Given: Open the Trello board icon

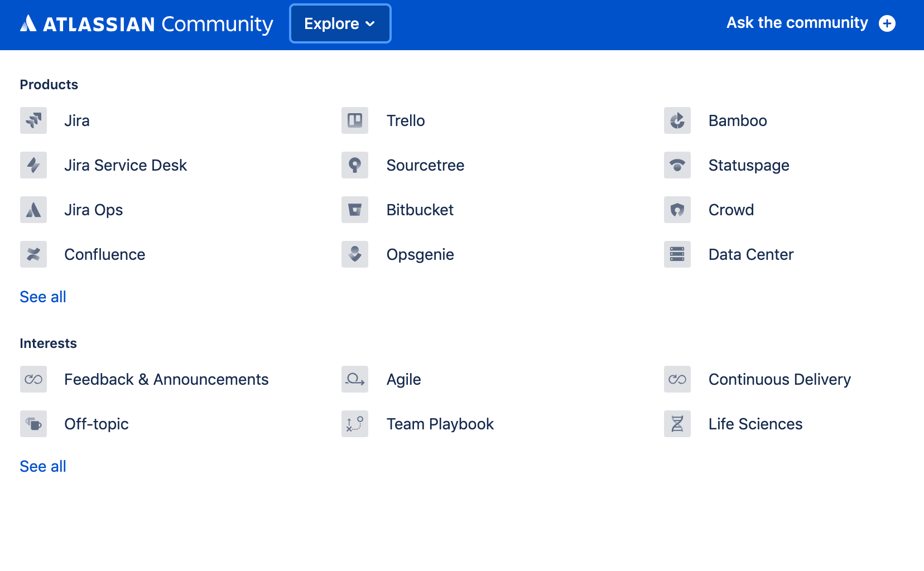Looking at the screenshot, I should pyautogui.click(x=355, y=120).
